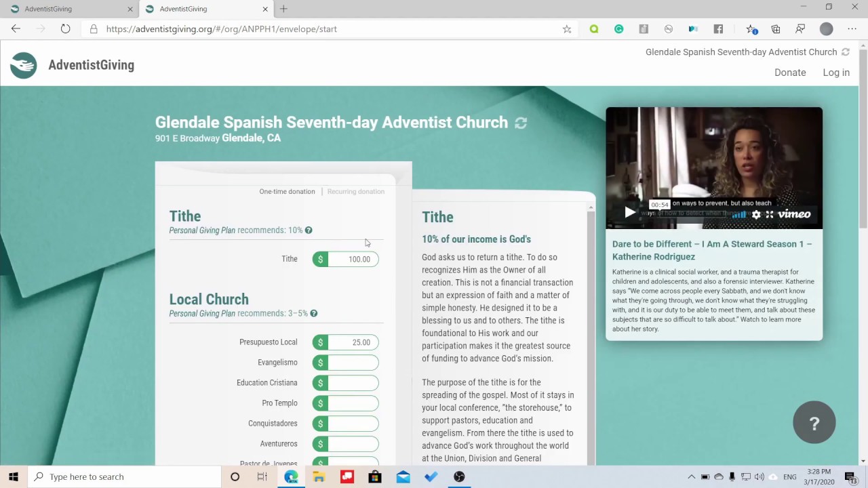Click the Facebook extension icon
This screenshot has height=488, width=868.
click(718, 29)
